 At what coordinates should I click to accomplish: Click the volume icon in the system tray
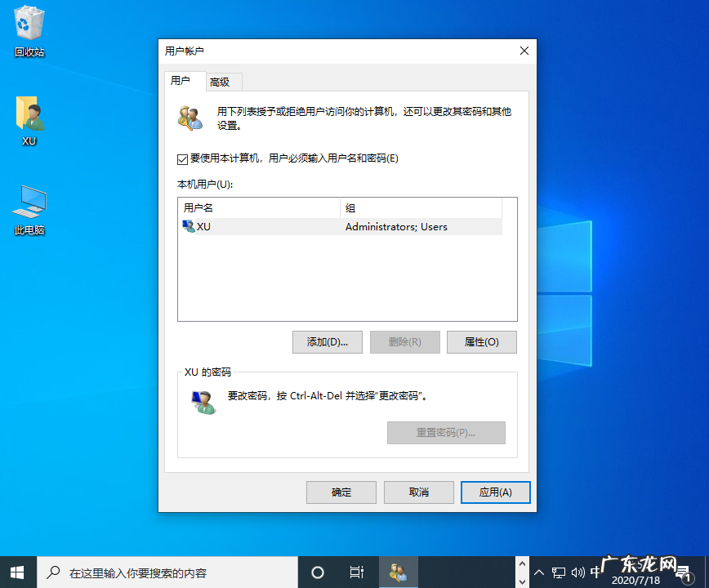click(x=578, y=572)
